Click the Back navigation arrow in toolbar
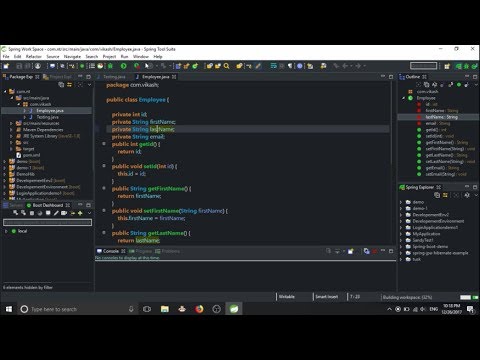Image resolution: width=480 pixels, height=360 pixels. click(346, 66)
